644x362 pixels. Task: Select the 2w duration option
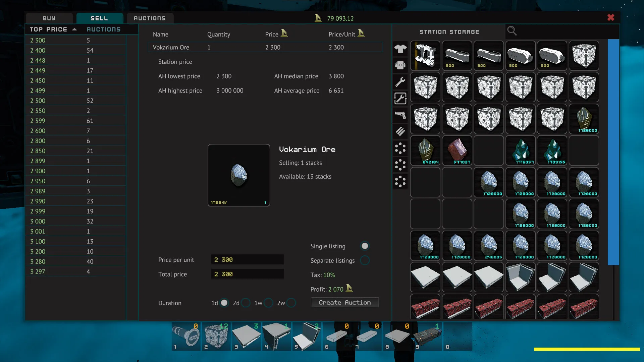tap(290, 303)
